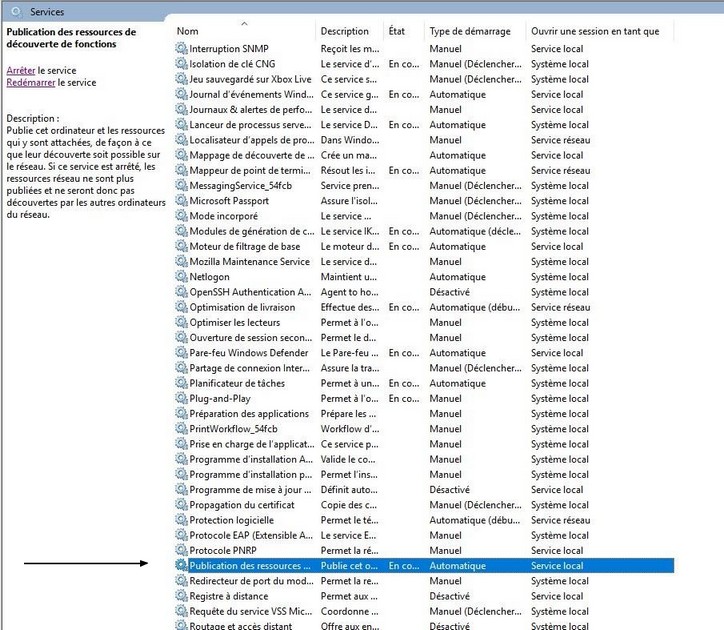Sort by the État column header
The width and height of the screenshot is (724, 630).
click(396, 31)
